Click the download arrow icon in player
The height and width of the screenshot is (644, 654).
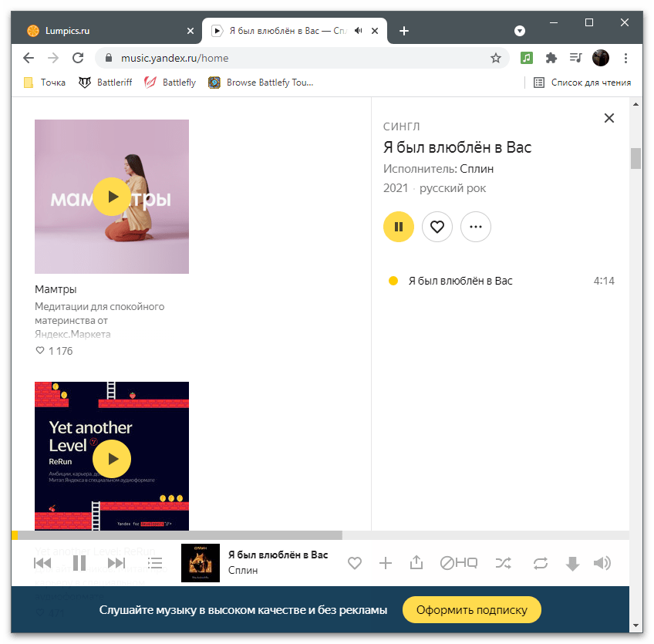572,564
